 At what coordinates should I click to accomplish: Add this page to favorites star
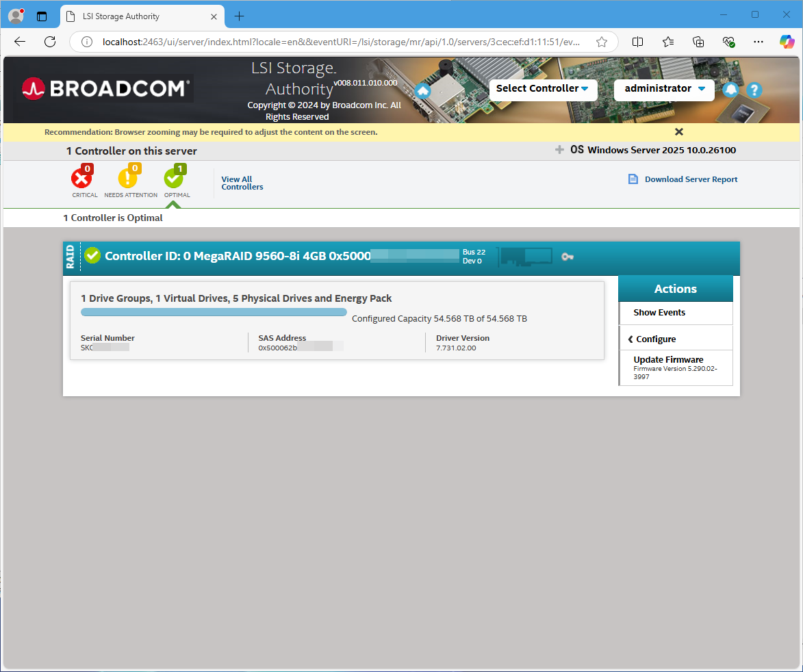[602, 42]
